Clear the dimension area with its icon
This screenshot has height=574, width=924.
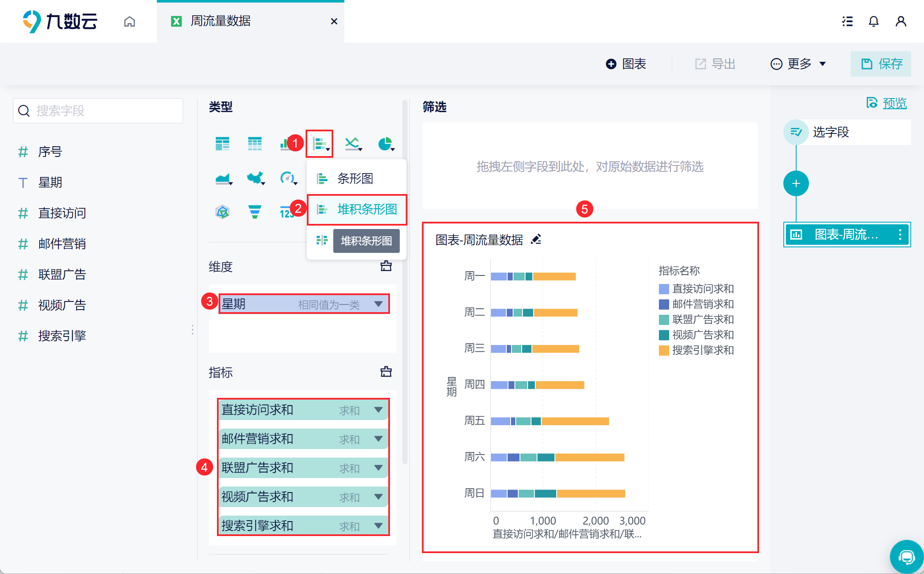tap(386, 266)
